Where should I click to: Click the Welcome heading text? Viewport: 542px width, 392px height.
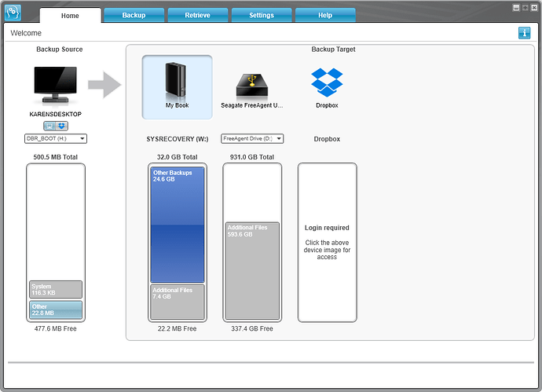tap(26, 33)
